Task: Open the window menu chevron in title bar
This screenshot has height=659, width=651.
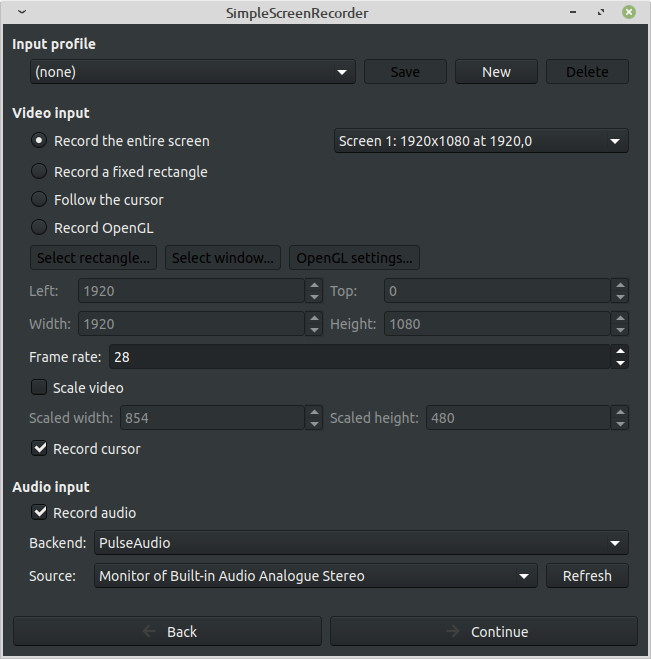Action: coord(22,12)
